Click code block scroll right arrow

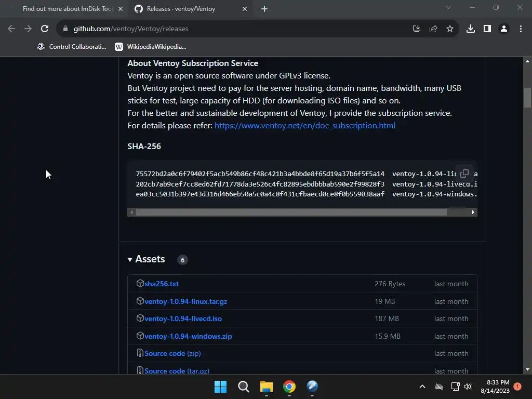[x=473, y=212]
